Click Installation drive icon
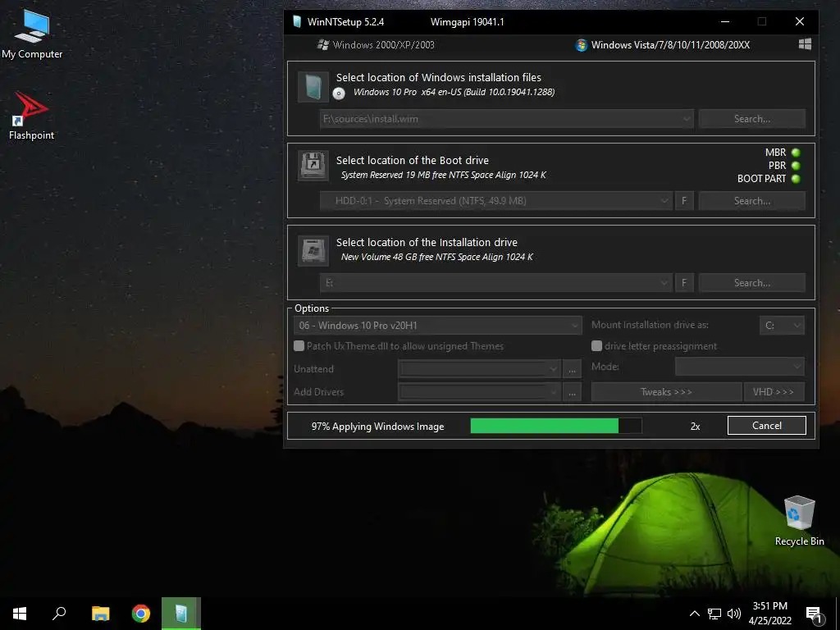Image resolution: width=840 pixels, height=630 pixels. pyautogui.click(x=313, y=251)
